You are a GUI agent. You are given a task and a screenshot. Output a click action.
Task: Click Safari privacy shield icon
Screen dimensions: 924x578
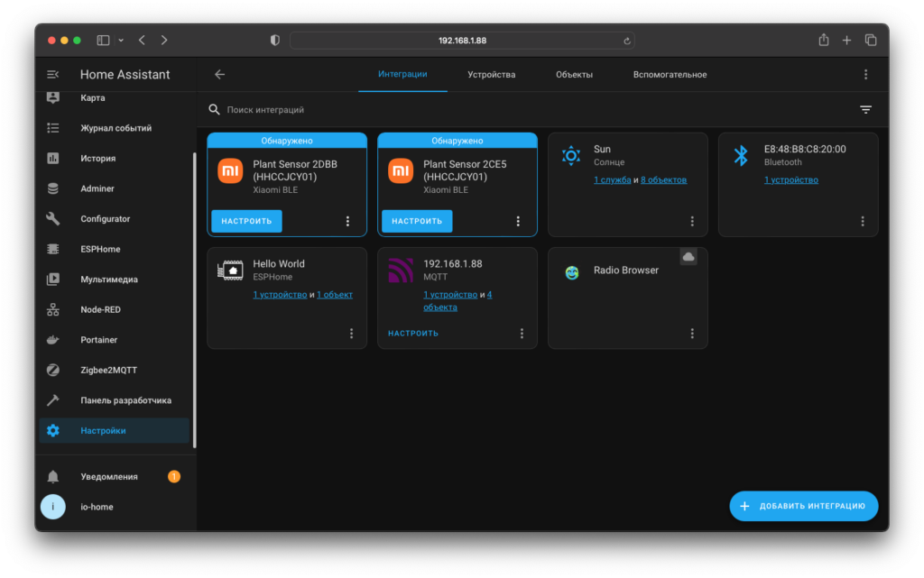(274, 41)
